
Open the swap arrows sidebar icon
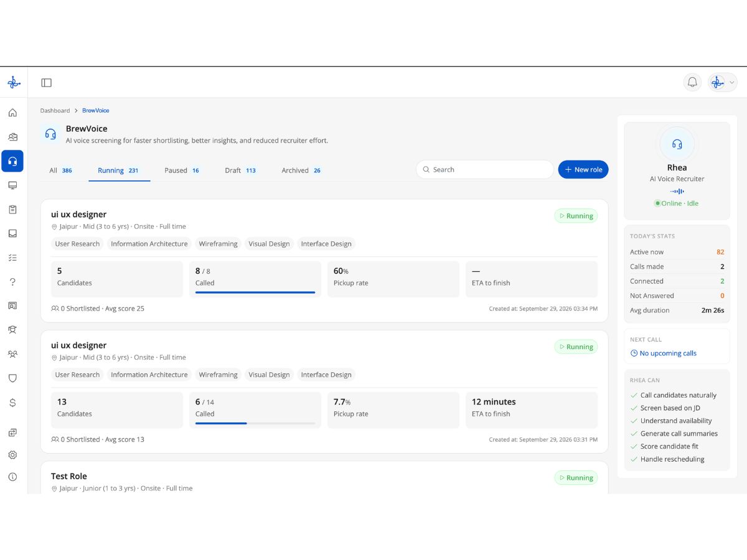point(12,432)
